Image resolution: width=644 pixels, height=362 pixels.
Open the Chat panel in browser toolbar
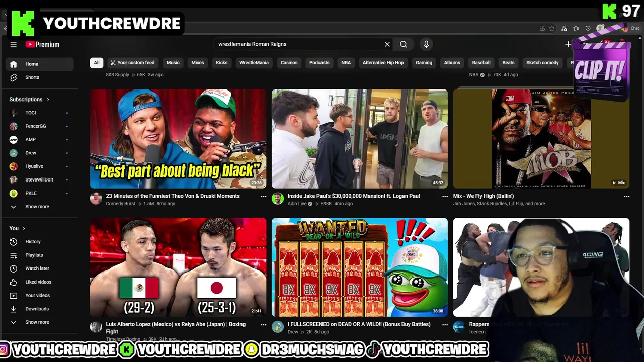pyautogui.click(x=631, y=28)
